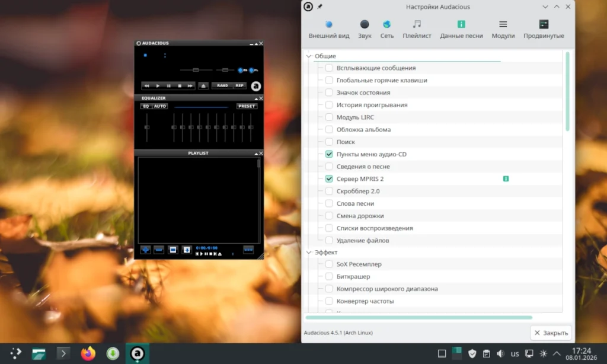Click the equalizer AUTO button

coord(160,106)
